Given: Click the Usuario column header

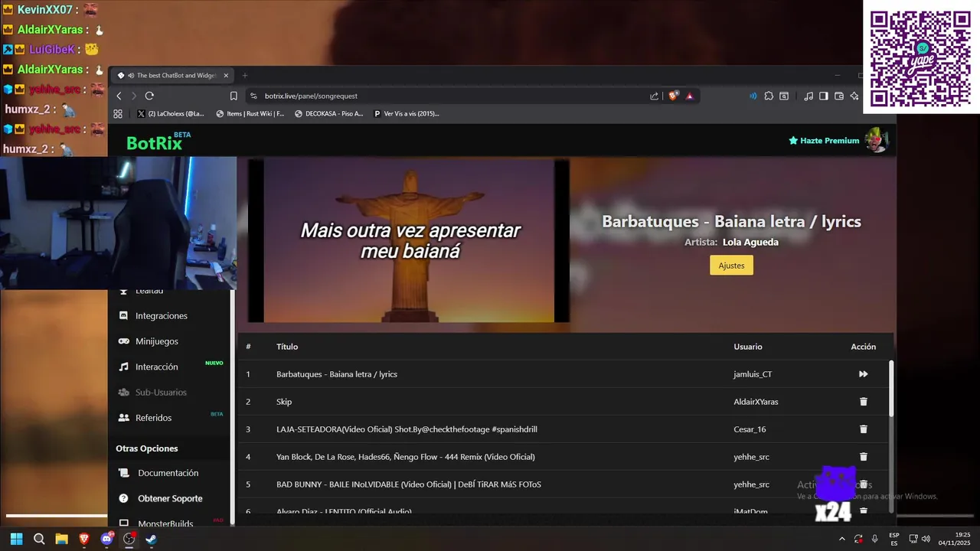Looking at the screenshot, I should point(748,347).
